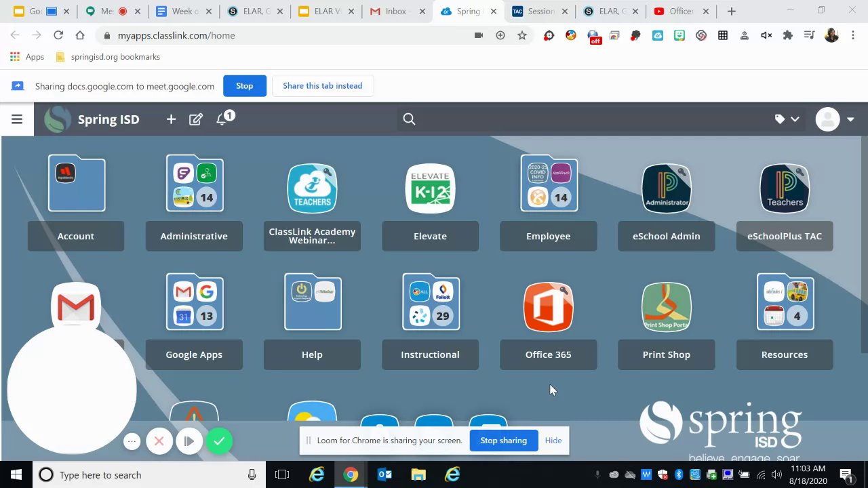Screen dimensions: 868x488
Task: Switch to the Officer YouTube tab
Action: click(x=682, y=12)
